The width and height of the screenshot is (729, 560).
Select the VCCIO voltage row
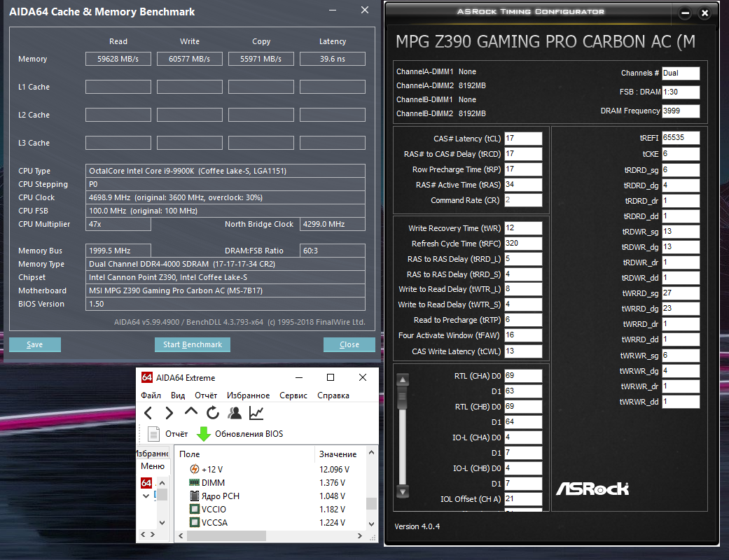point(270,510)
